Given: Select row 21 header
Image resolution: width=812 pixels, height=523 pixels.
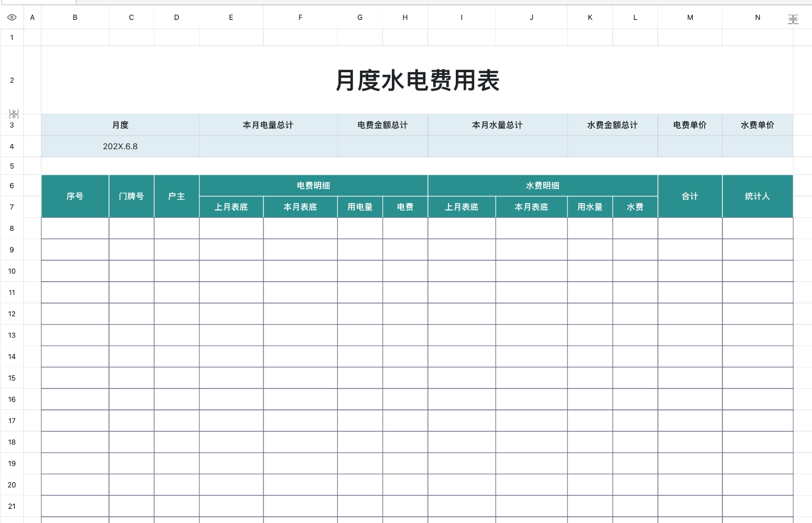Looking at the screenshot, I should tap(12, 506).
